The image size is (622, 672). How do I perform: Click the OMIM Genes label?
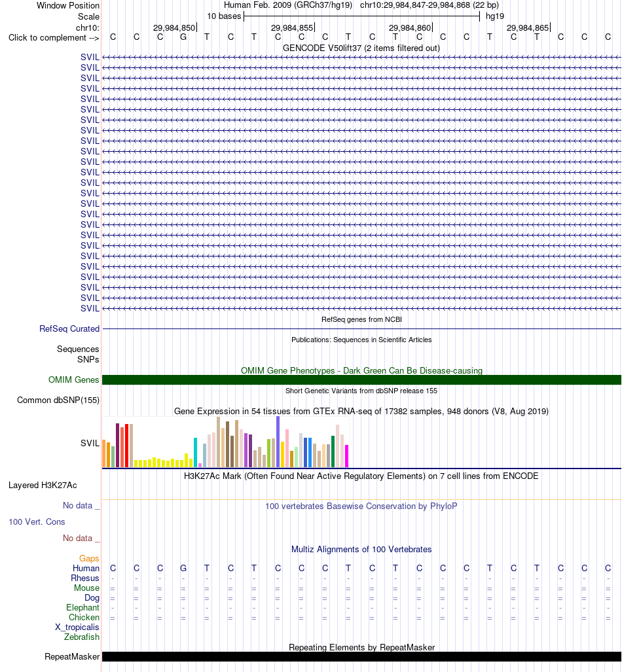pyautogui.click(x=74, y=380)
